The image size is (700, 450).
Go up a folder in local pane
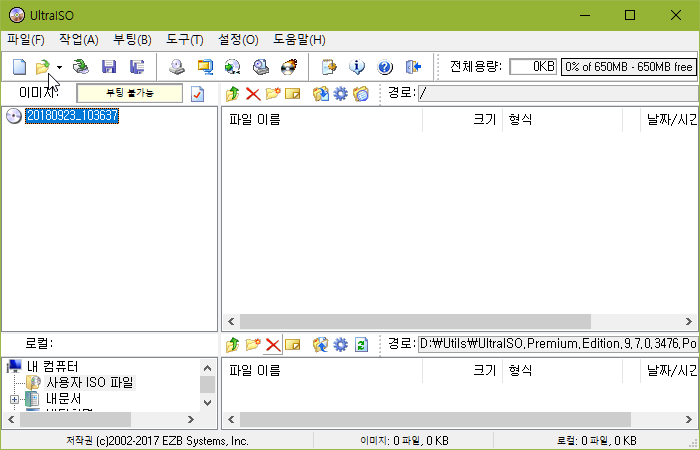[x=233, y=345]
